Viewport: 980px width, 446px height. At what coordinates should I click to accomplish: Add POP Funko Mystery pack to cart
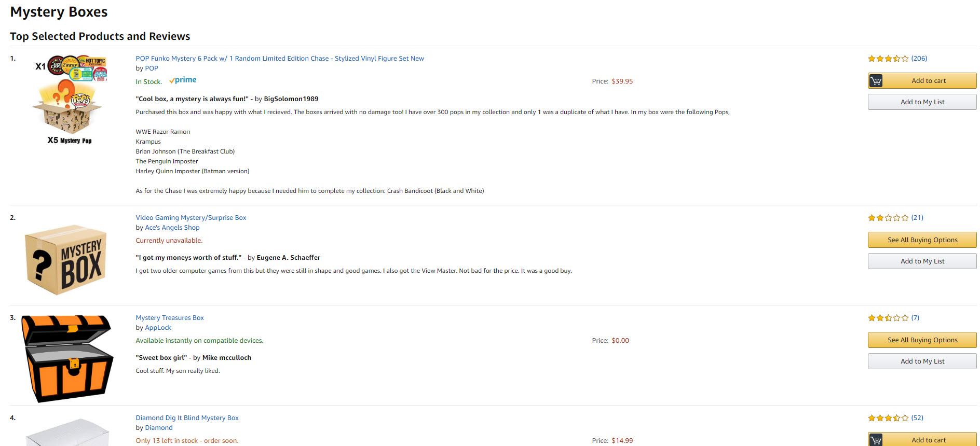pos(922,81)
